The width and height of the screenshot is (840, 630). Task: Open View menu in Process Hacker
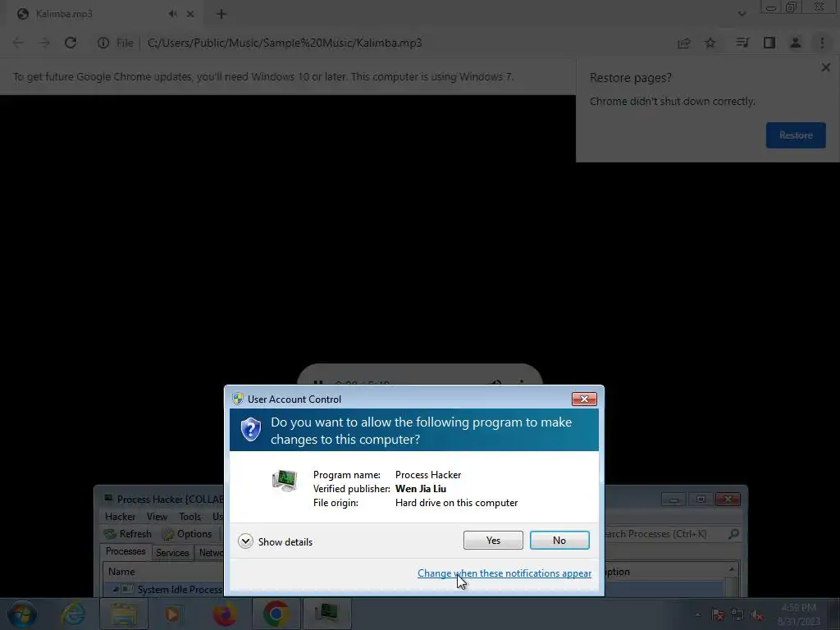pyautogui.click(x=157, y=517)
